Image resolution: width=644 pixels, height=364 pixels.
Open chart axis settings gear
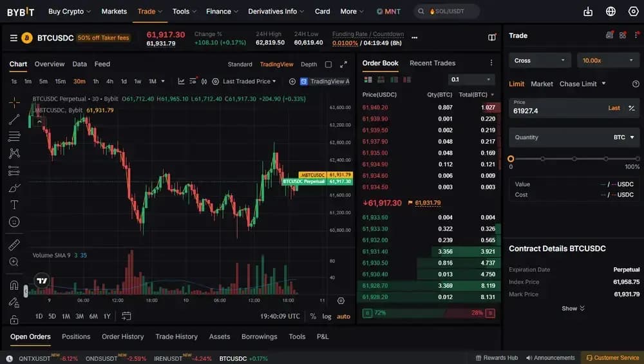341,301
